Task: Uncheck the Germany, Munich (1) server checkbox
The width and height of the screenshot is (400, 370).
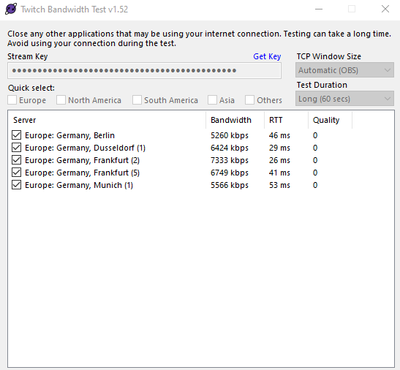Action: pos(16,185)
